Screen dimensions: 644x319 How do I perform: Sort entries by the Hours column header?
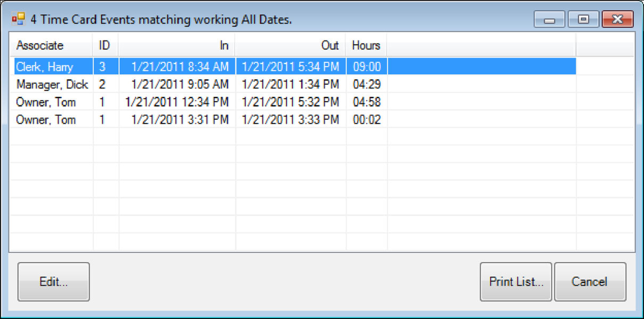click(366, 46)
